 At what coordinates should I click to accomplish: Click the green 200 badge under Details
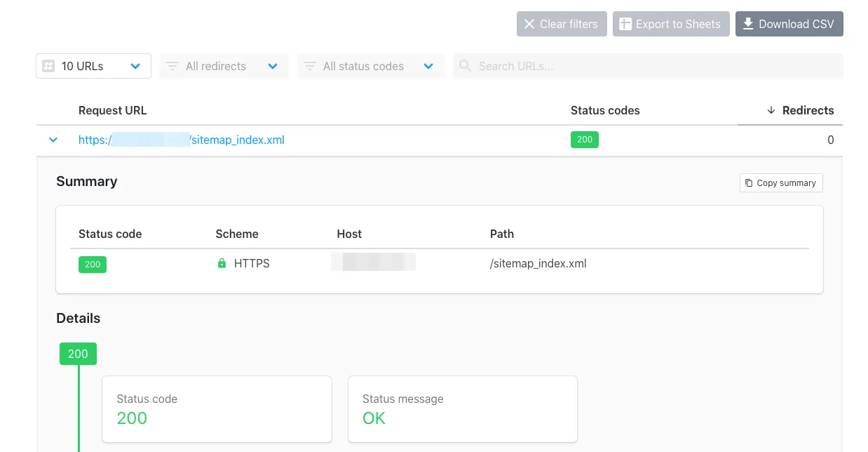pos(78,354)
